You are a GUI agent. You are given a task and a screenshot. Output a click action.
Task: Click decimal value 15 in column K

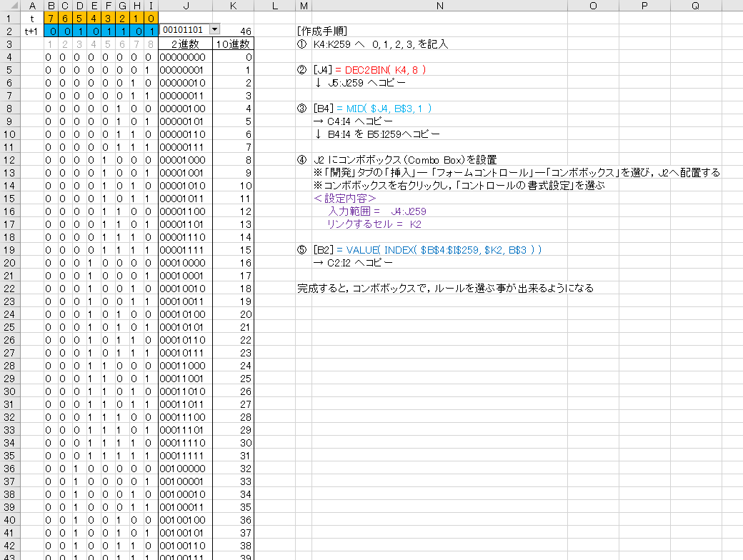point(233,250)
